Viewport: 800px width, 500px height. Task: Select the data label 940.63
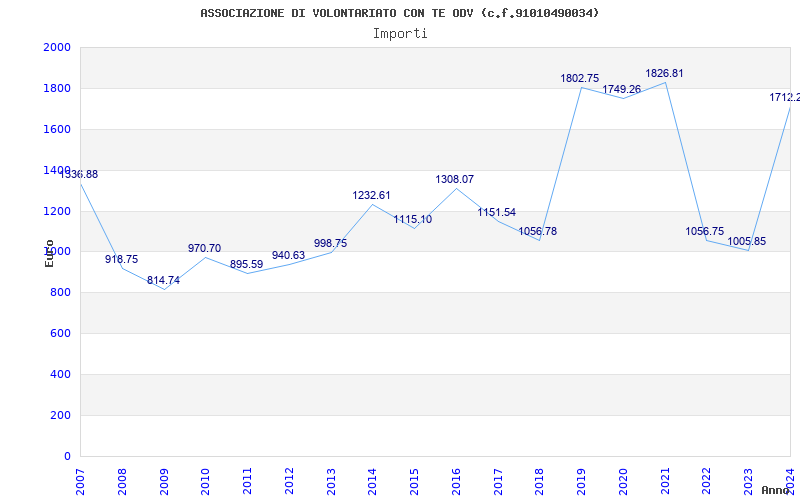coord(288,255)
